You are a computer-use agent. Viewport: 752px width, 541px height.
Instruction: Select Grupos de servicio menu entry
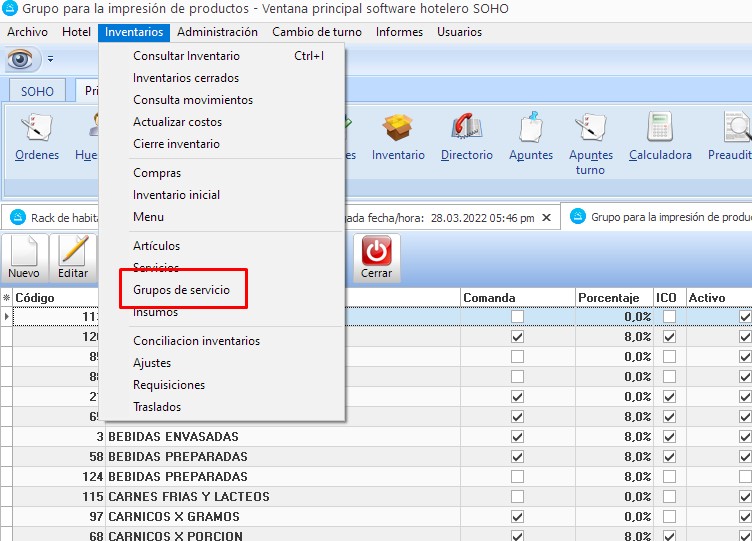click(x=181, y=290)
